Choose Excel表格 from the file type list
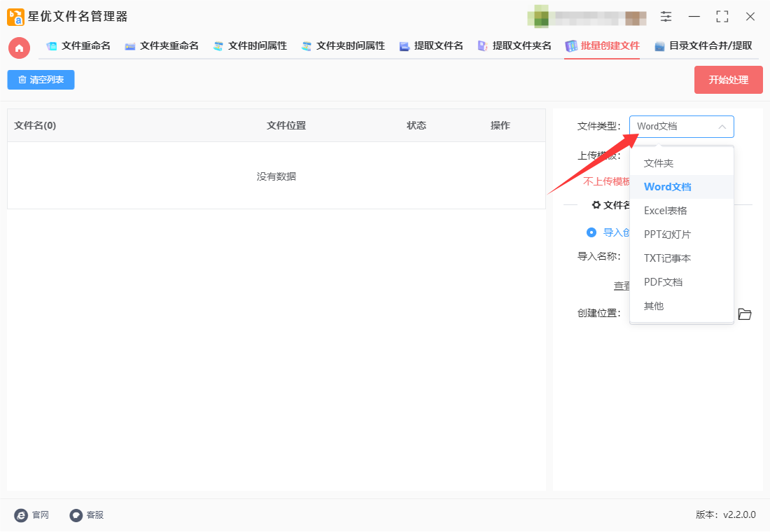The width and height of the screenshot is (770, 532). [x=682, y=211]
